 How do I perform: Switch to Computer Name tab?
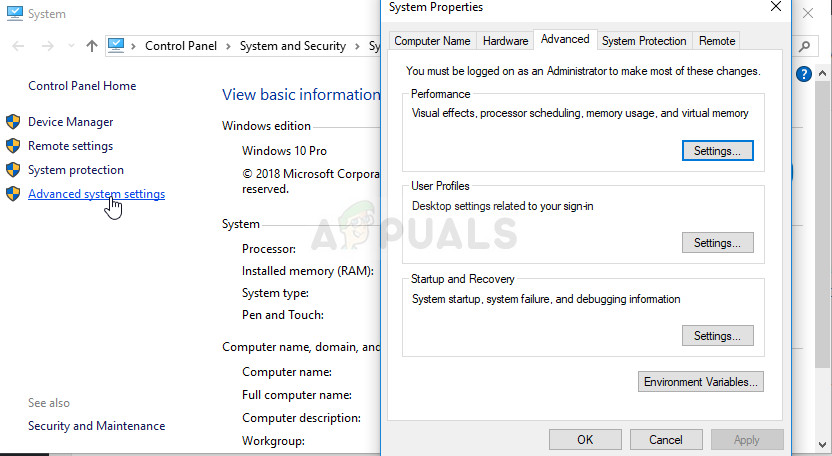pyautogui.click(x=432, y=41)
